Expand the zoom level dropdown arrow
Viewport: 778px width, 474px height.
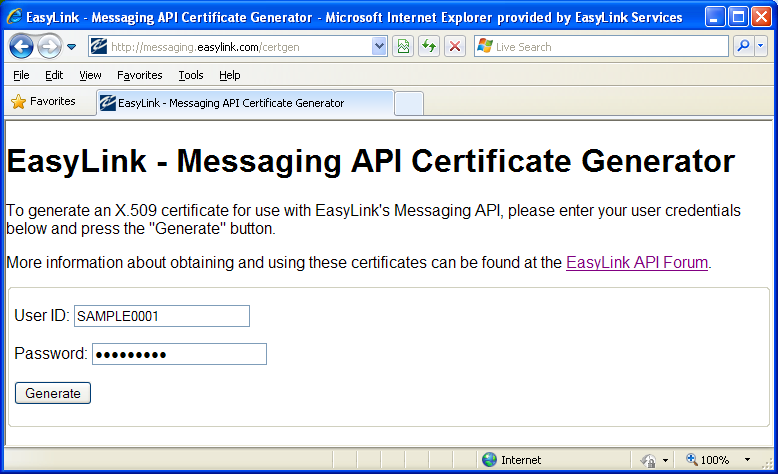pos(747,460)
